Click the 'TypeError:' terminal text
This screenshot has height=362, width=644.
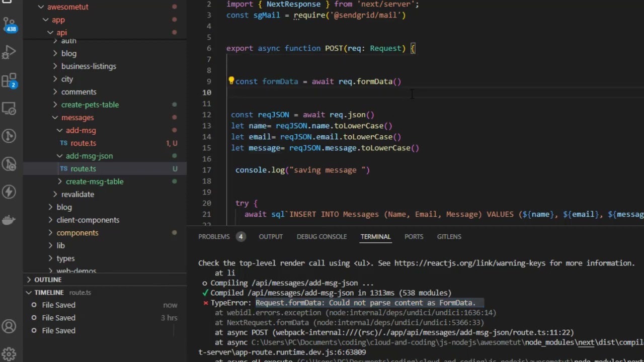(231, 303)
